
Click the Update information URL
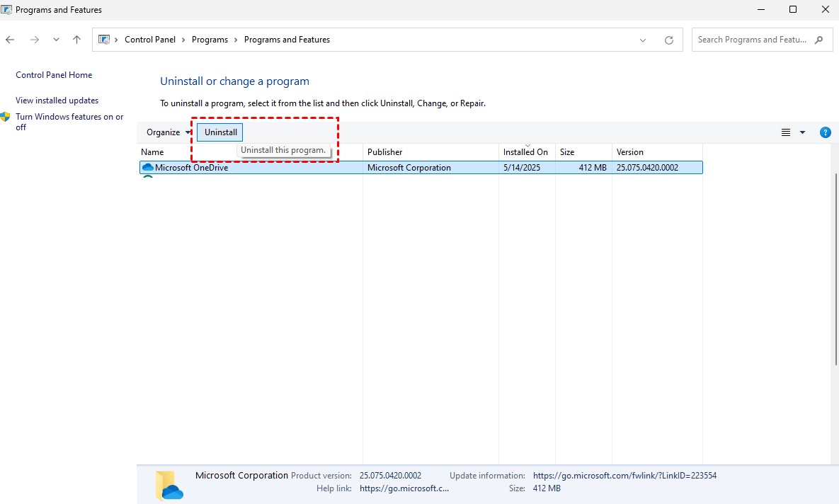tap(624, 475)
